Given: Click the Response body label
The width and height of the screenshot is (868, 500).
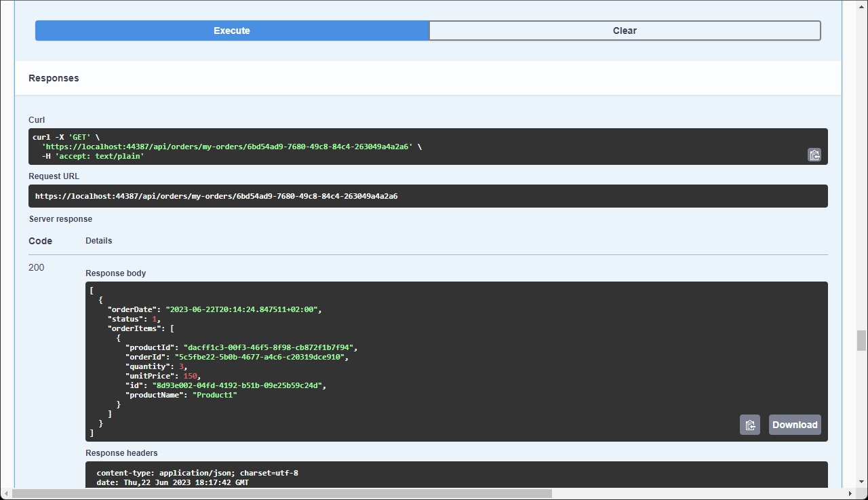Looking at the screenshot, I should [116, 273].
